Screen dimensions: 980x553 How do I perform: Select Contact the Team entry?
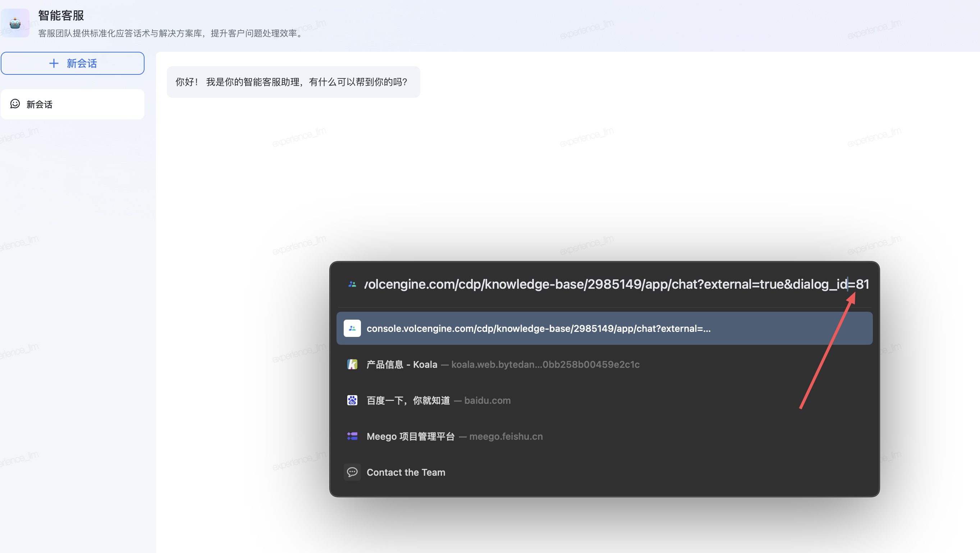click(406, 472)
